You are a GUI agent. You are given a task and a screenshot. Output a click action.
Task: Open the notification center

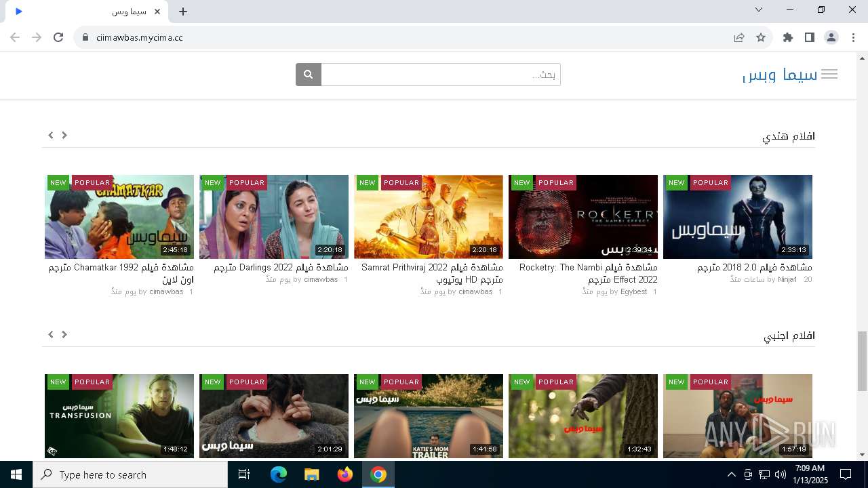tap(846, 474)
